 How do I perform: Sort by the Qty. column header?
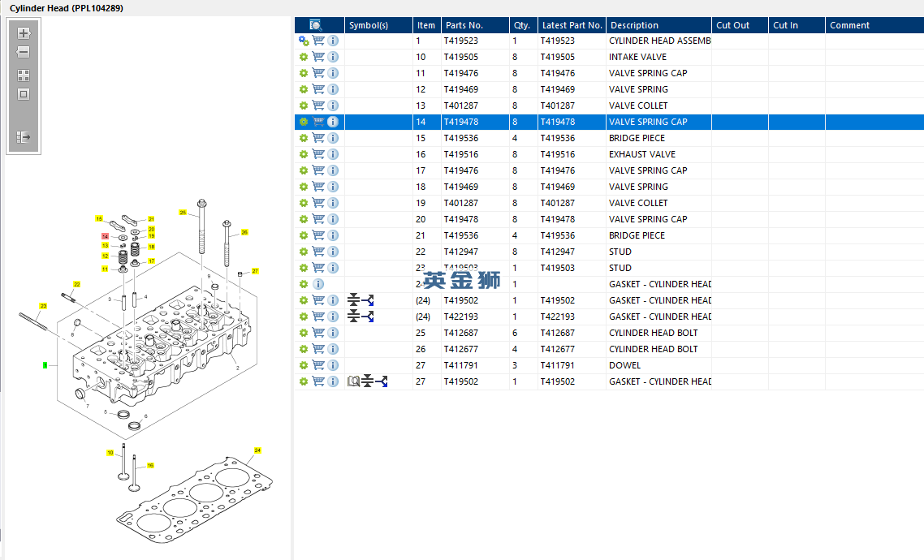tap(521, 25)
